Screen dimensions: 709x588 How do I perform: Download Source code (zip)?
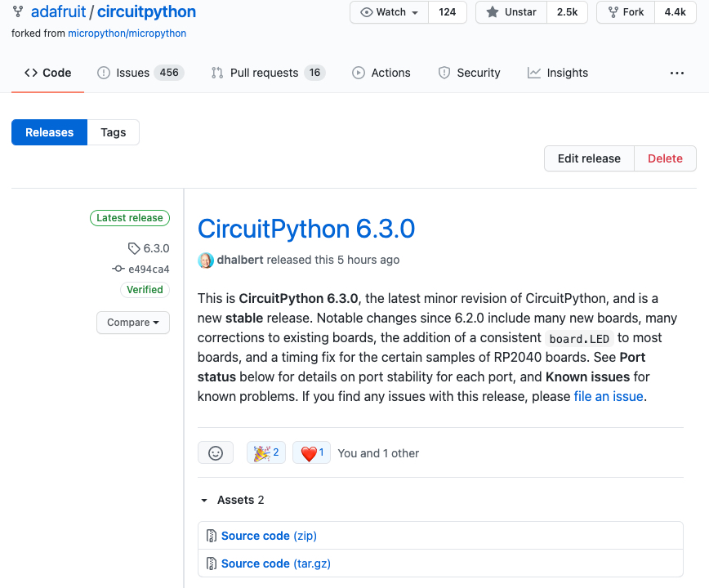click(269, 536)
